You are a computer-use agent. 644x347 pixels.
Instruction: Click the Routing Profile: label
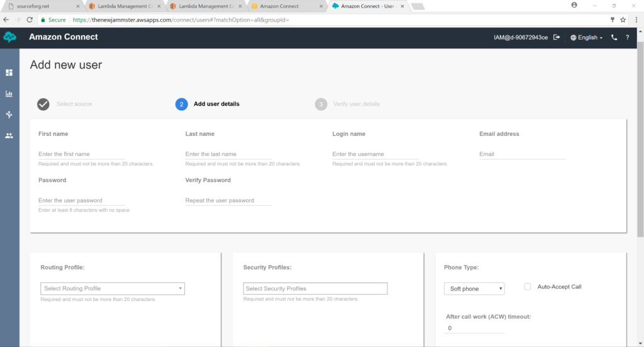[62, 267]
